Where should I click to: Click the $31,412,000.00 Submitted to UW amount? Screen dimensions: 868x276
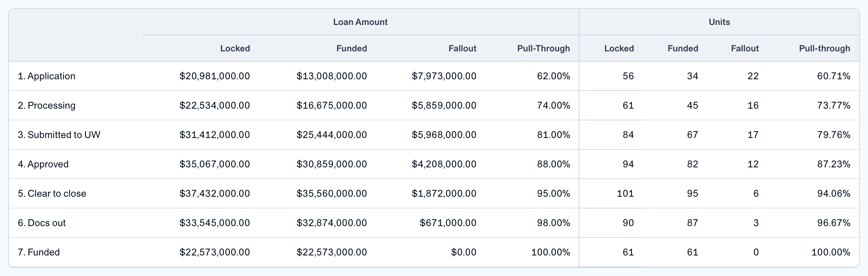click(x=215, y=135)
